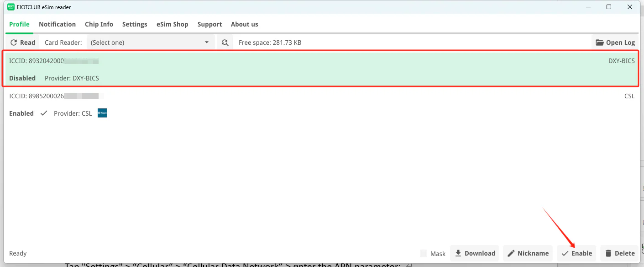Open the Support tab
This screenshot has width=644, height=267.
coord(209,24)
